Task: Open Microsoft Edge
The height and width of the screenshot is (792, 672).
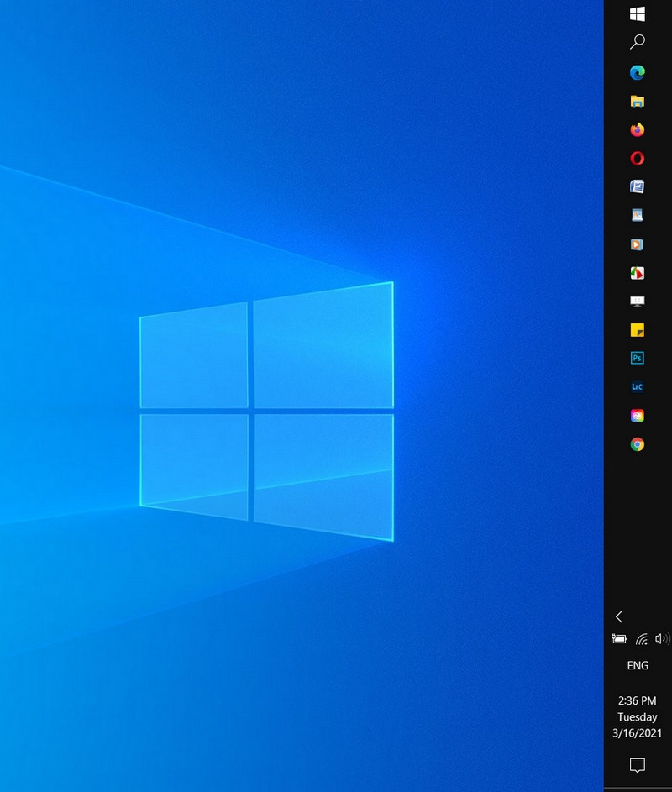Action: [637, 72]
